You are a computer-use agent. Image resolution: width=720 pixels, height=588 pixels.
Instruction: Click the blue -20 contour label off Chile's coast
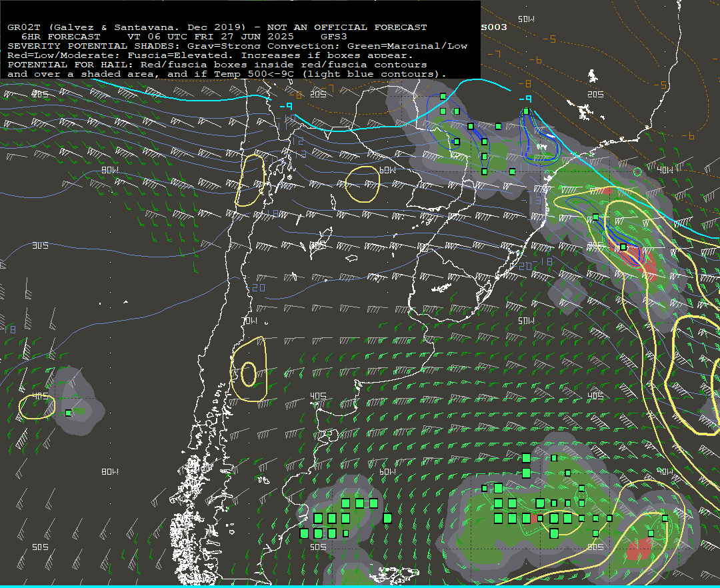click(256, 288)
